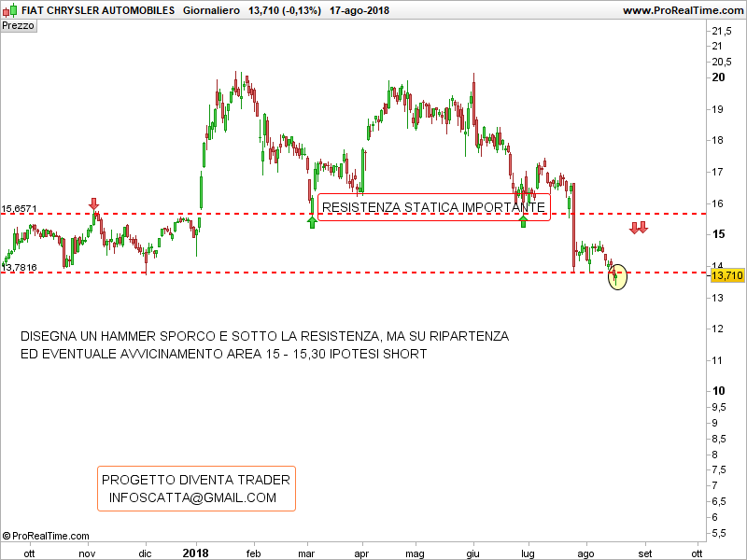Image resolution: width=747 pixels, height=560 pixels.
Task: Click the green up arrow at July low
Action: click(523, 221)
